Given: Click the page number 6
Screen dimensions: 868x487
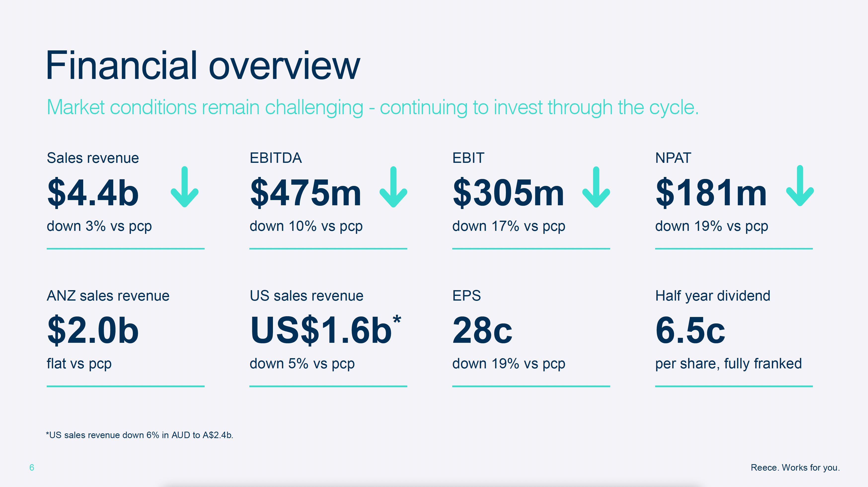Looking at the screenshot, I should [x=32, y=467].
